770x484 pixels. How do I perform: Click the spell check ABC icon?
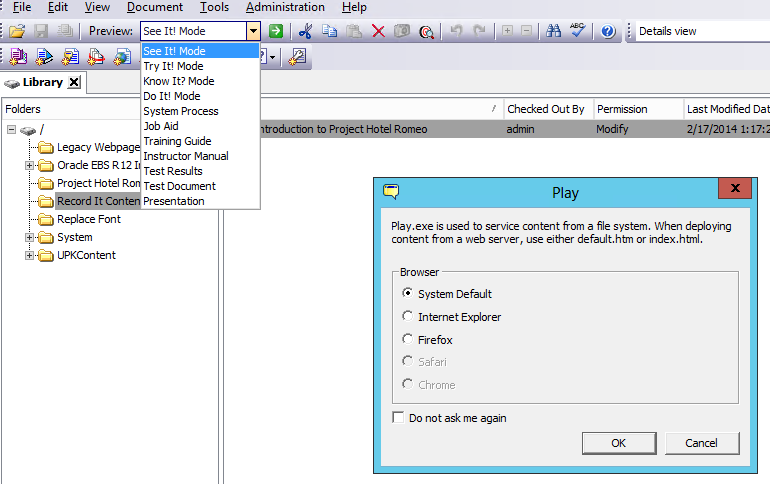pos(577,32)
